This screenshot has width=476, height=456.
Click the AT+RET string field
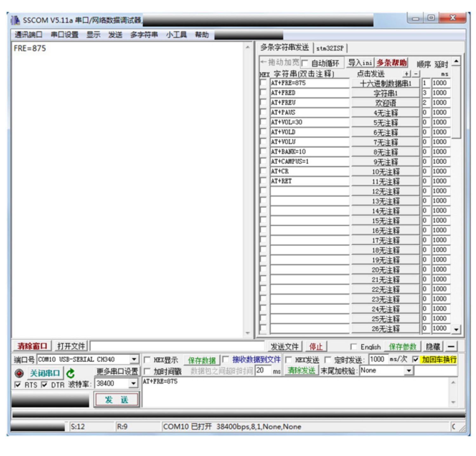coord(309,181)
